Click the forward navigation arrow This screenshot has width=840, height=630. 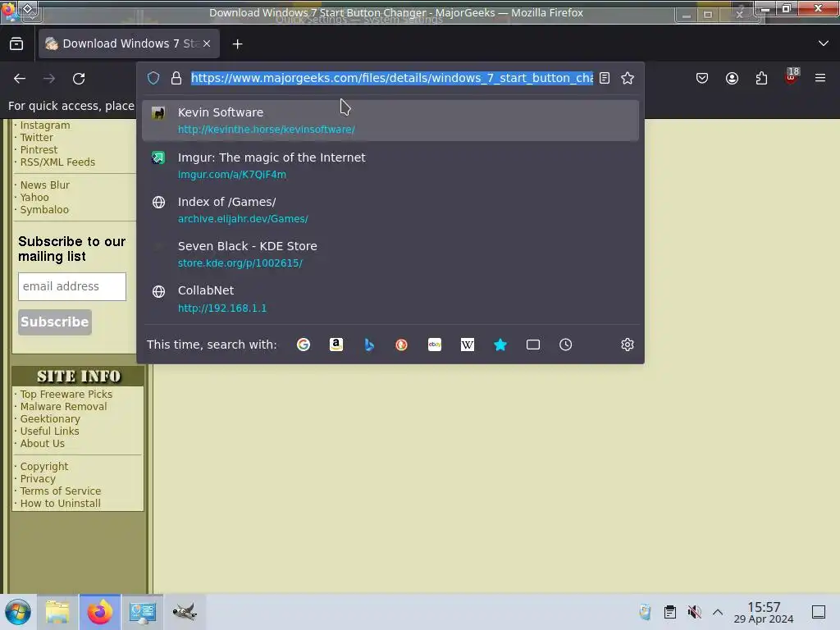49,79
